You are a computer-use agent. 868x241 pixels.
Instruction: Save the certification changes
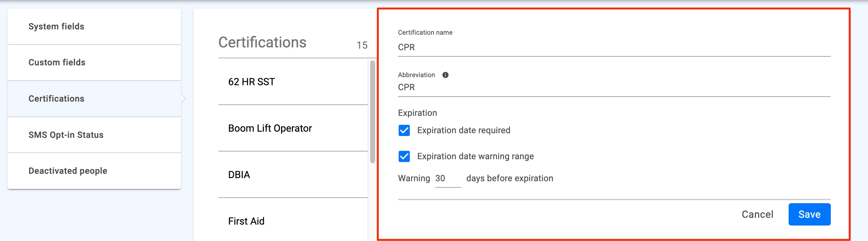[809, 214]
